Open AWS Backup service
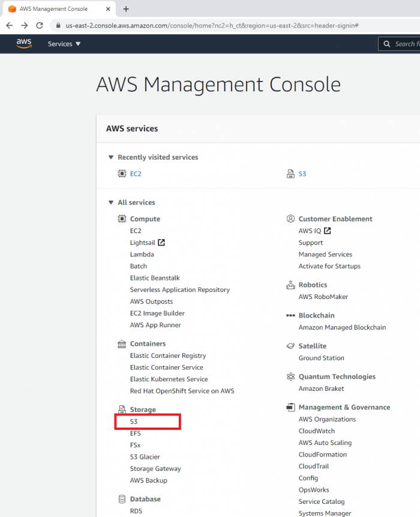 click(x=149, y=480)
